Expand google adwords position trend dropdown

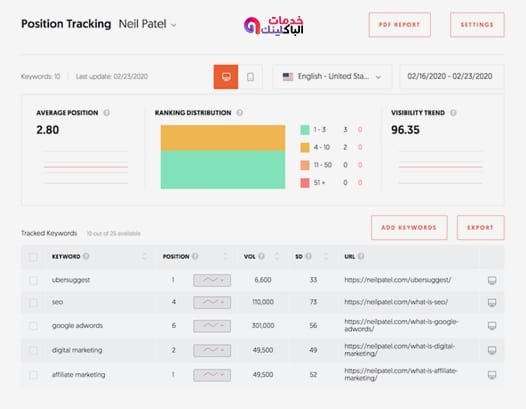coord(212,326)
